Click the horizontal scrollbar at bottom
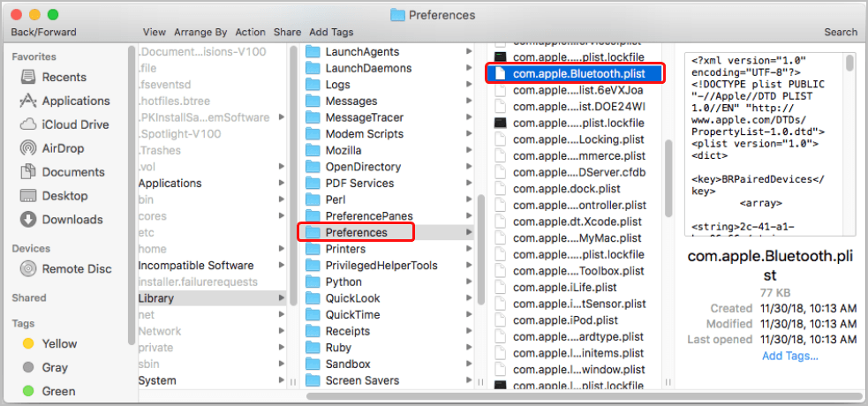This screenshot has height=406, width=868. click(584, 396)
